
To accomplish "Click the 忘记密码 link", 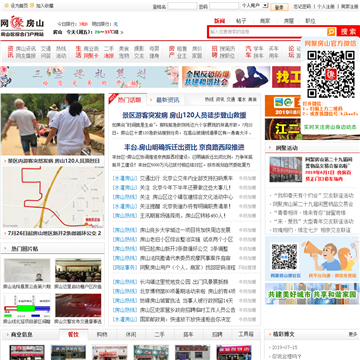I will point(302,6).
